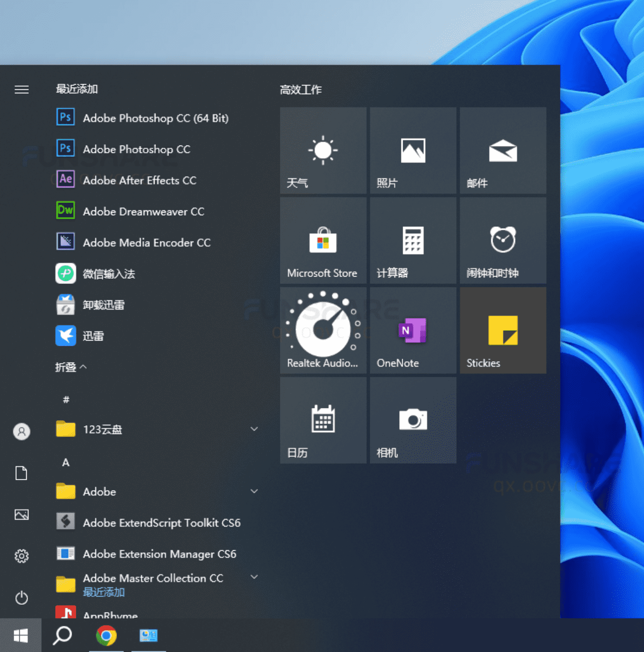644x652 pixels.
Task: Open the 计算器 calculator tile
Action: (413, 241)
